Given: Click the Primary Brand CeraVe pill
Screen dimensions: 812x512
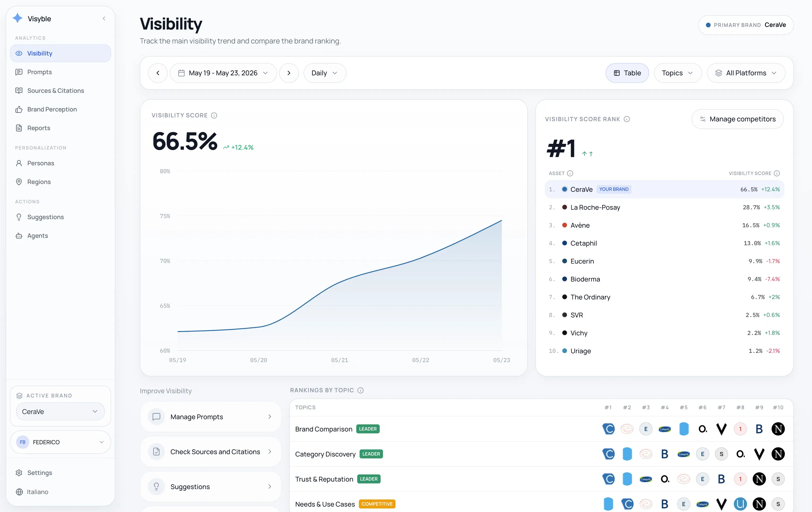Looking at the screenshot, I should coord(746,25).
